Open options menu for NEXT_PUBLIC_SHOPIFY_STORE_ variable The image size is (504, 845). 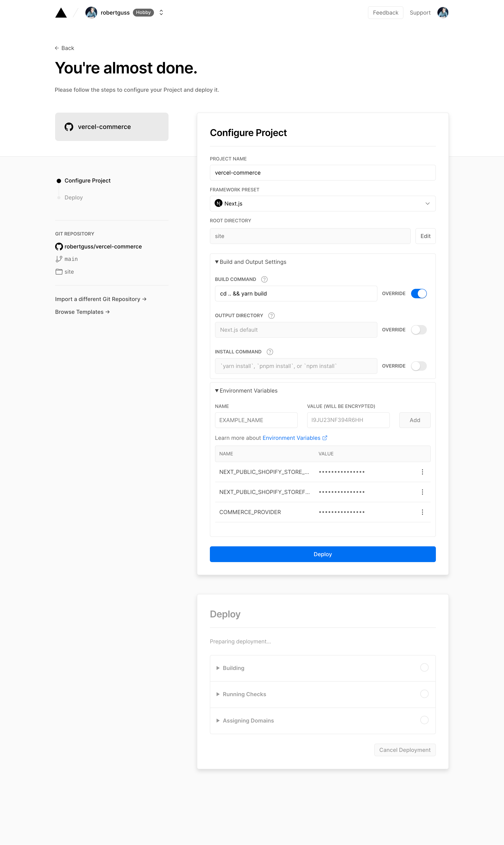click(422, 472)
